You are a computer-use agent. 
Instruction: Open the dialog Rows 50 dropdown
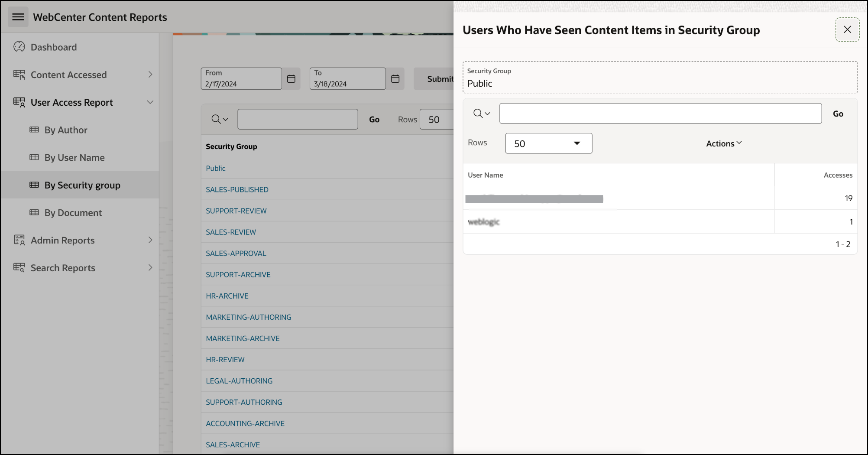pos(549,143)
